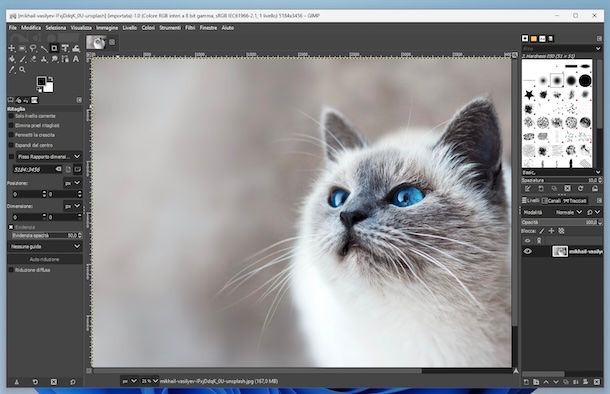This screenshot has width=610, height=394.
Task: Delete the layer with bottom-right icon
Action: (x=597, y=382)
